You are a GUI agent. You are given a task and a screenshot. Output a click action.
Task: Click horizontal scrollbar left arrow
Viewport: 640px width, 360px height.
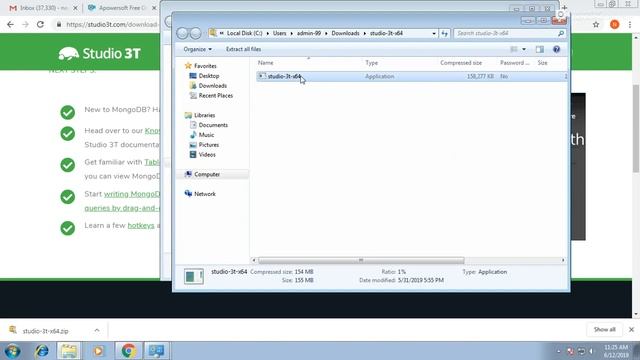tap(253, 260)
